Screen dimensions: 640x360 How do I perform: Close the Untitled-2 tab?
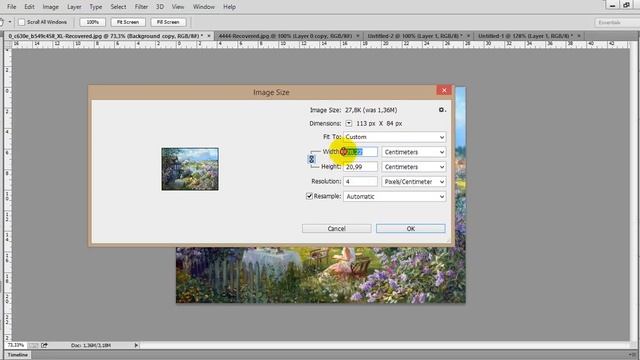[468, 36]
